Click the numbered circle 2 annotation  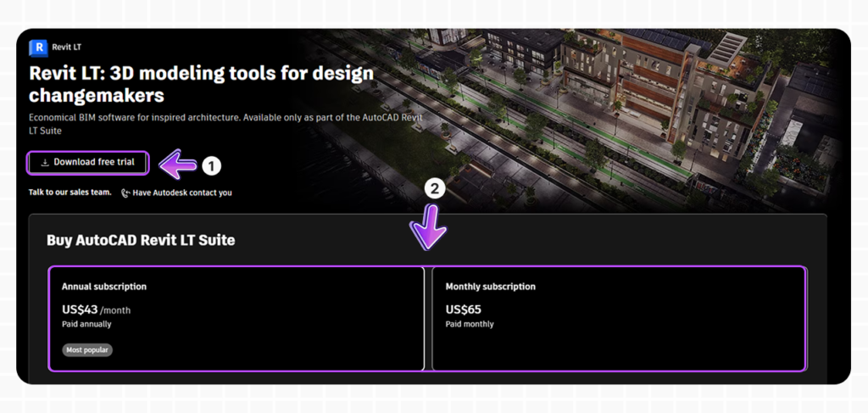pos(434,190)
